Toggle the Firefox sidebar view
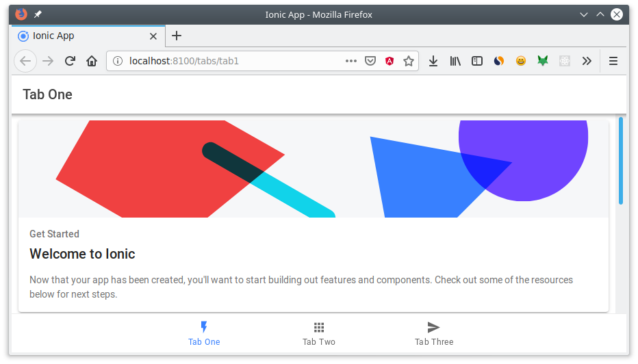 (x=477, y=61)
